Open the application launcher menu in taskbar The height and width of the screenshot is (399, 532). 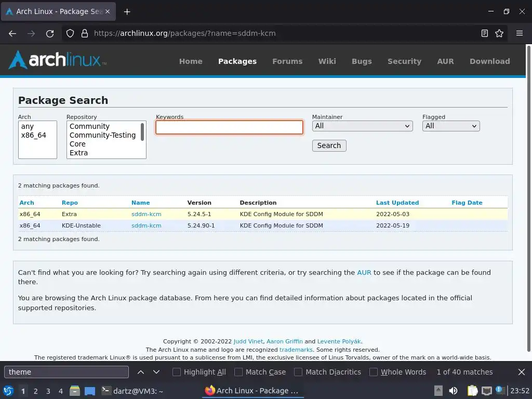8,391
